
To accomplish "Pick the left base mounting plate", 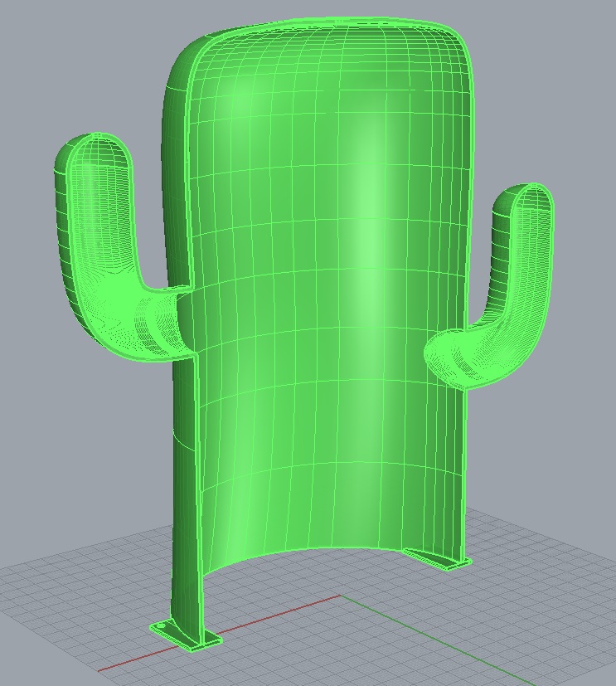I will tap(186, 637).
